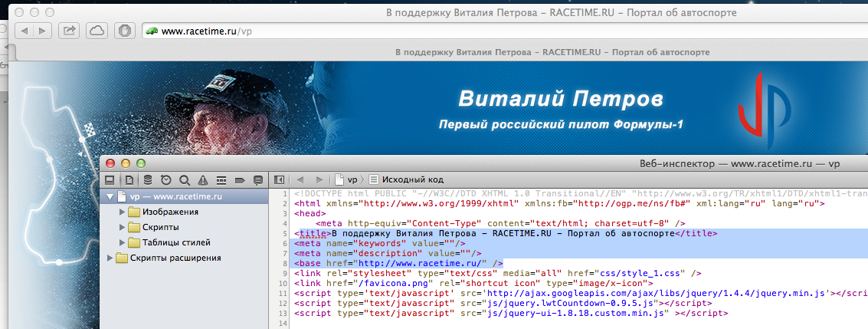Show the Breakpoints tag icon panel

240,180
